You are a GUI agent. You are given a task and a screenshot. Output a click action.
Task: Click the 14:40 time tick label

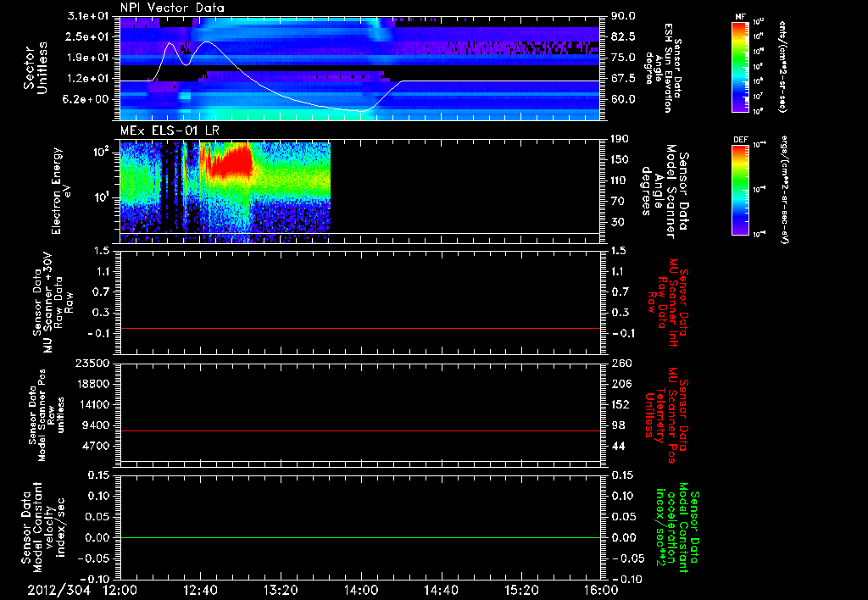(441, 590)
